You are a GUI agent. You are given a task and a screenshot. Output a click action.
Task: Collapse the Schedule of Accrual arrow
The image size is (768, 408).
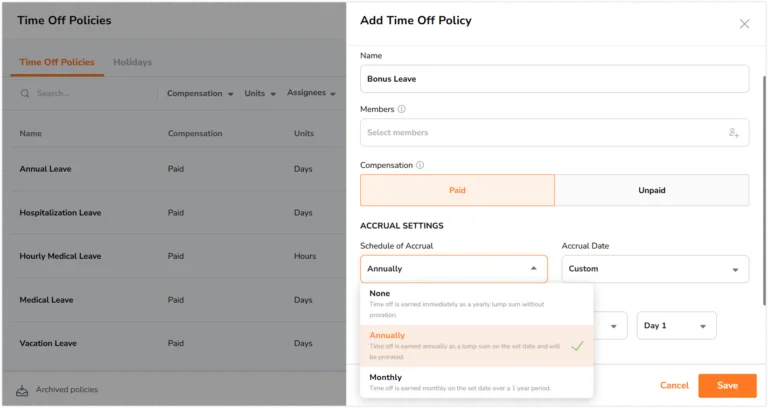[x=533, y=268]
